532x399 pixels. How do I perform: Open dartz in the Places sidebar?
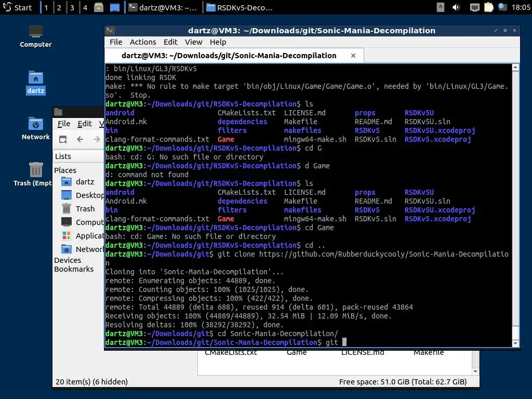click(79, 182)
